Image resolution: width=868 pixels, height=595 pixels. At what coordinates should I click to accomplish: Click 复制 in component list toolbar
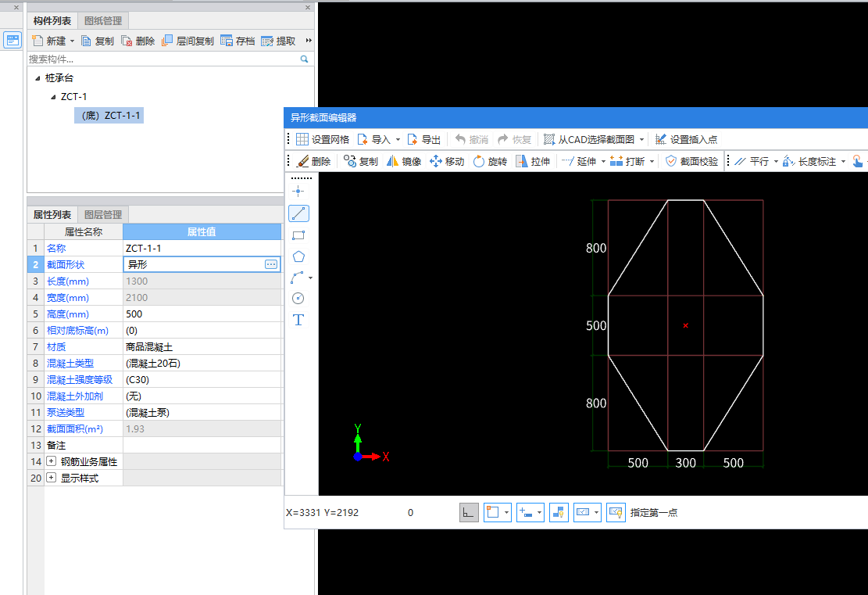(x=98, y=41)
